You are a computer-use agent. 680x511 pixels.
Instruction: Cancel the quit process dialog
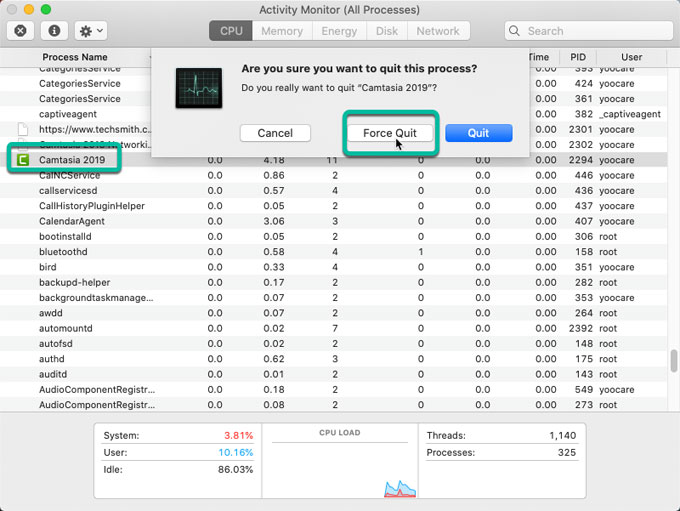tap(275, 133)
